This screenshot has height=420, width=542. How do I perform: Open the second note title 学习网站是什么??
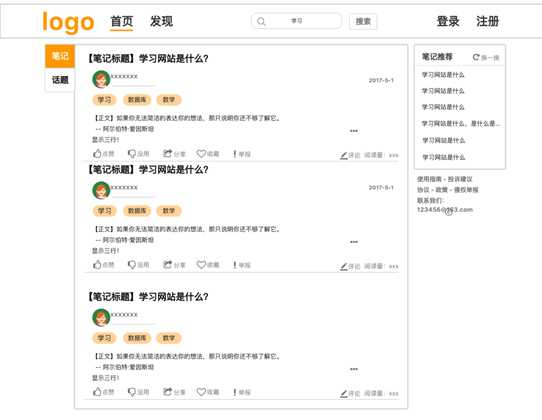point(174,170)
